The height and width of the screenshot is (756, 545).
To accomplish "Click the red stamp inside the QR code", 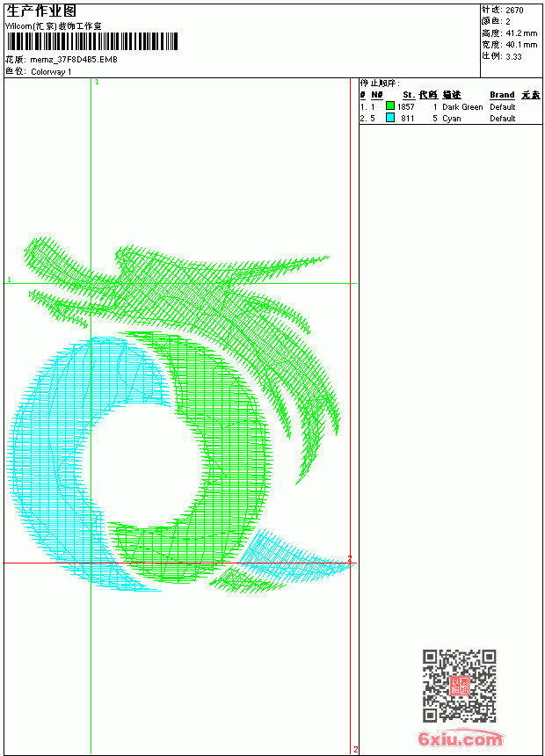I will pyautogui.click(x=460, y=685).
